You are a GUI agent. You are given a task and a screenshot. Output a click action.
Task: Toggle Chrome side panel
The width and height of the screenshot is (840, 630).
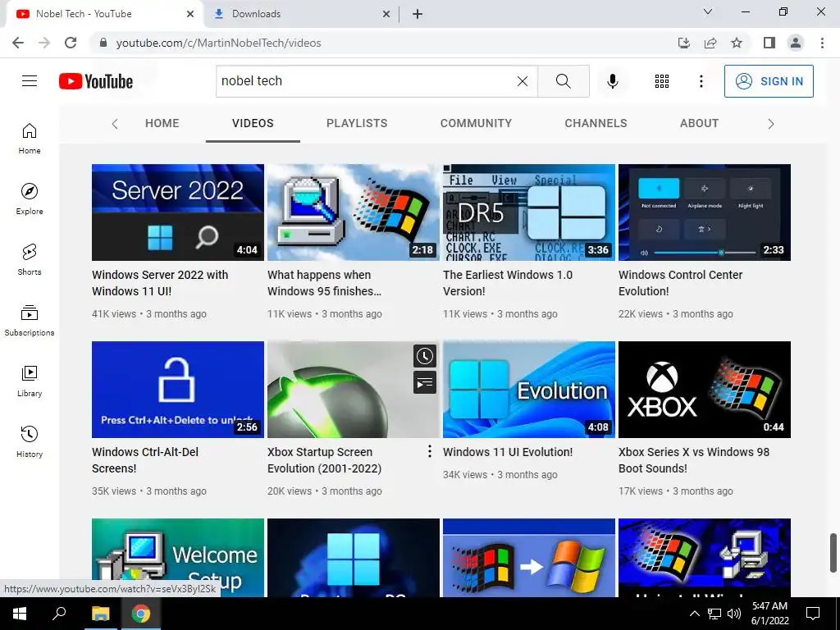point(769,43)
